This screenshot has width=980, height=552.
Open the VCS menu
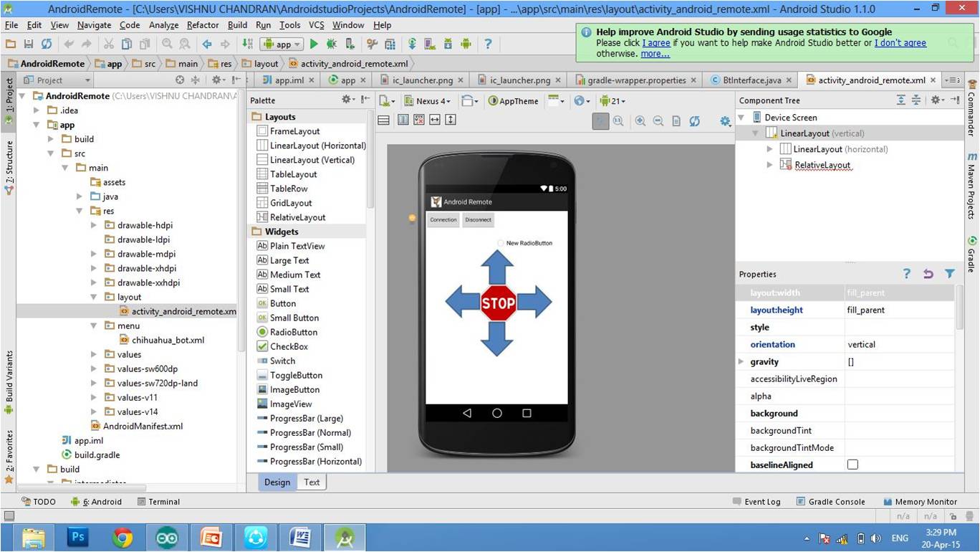point(316,25)
